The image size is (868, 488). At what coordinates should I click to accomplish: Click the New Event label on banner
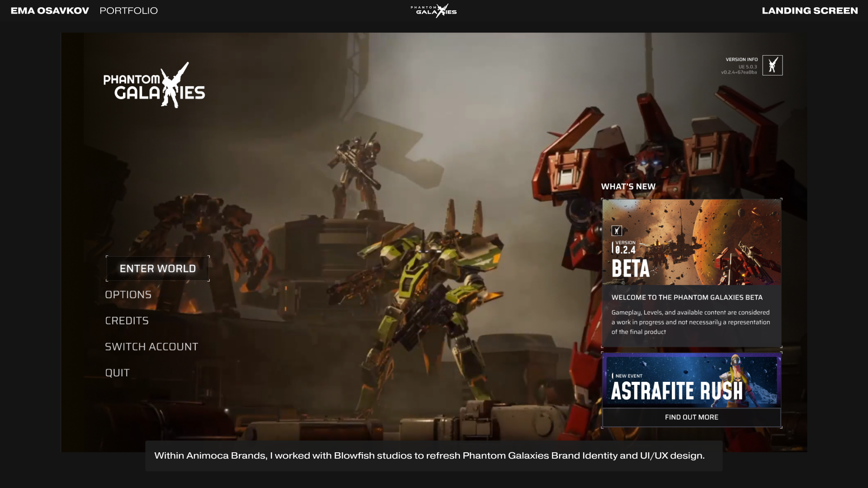click(x=628, y=376)
